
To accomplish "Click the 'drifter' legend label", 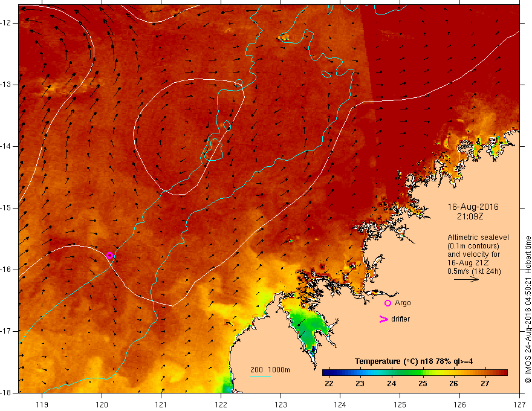I will coord(400,319).
